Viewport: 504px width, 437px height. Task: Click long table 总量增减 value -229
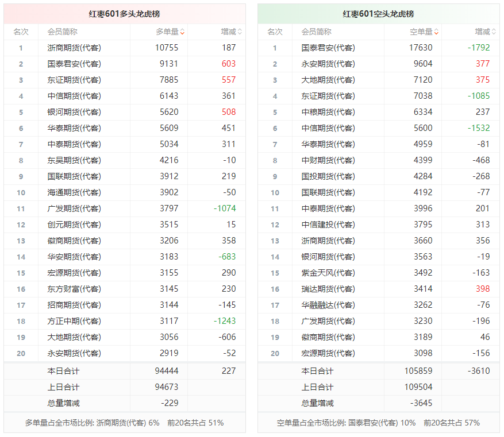tap(170, 403)
